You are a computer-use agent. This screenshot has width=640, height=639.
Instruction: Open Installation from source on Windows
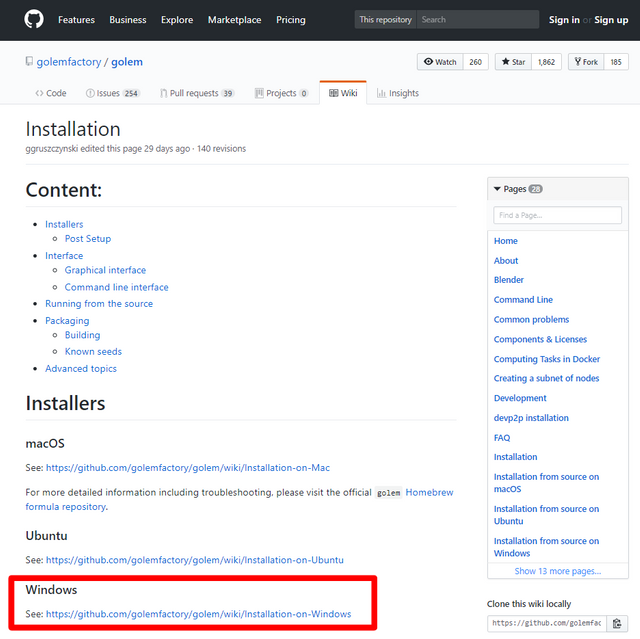[547, 547]
